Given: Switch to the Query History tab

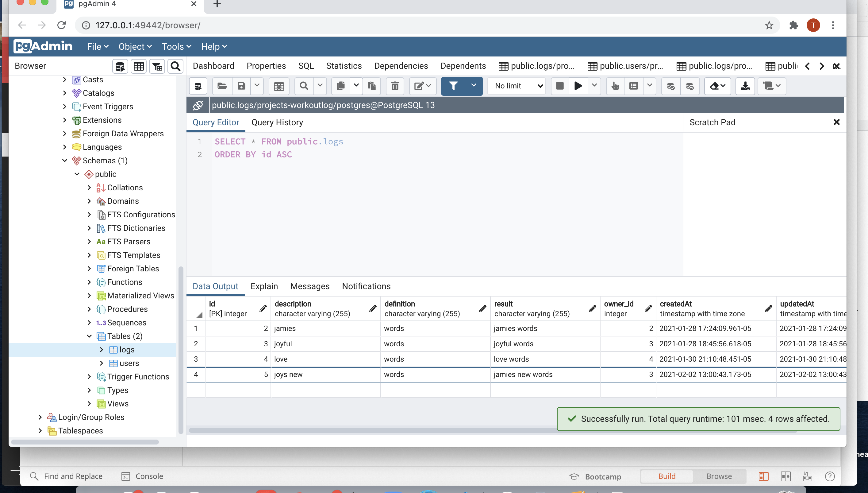Looking at the screenshot, I should point(277,122).
